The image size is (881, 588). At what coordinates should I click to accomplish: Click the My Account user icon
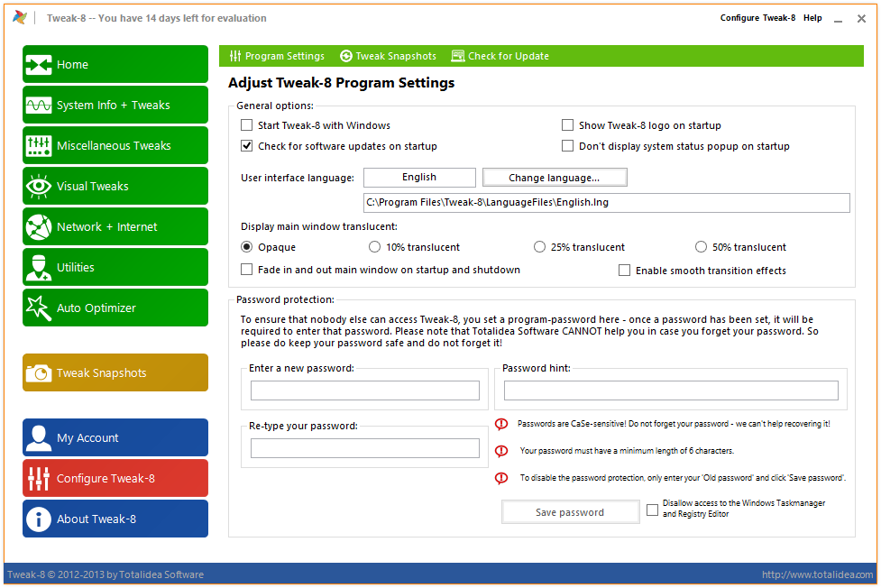click(38, 438)
